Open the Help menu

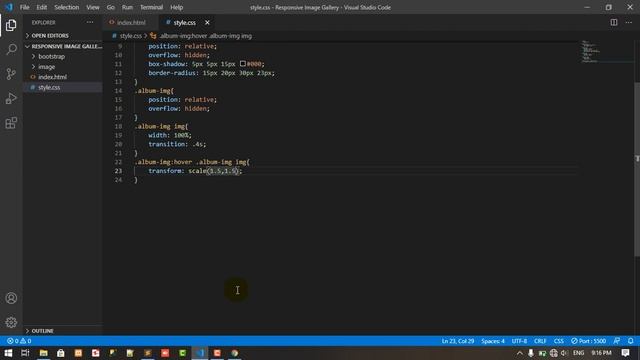tap(176, 7)
